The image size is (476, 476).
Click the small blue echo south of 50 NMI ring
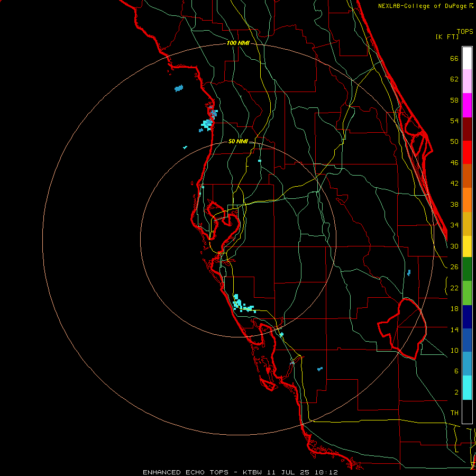(x=319, y=369)
